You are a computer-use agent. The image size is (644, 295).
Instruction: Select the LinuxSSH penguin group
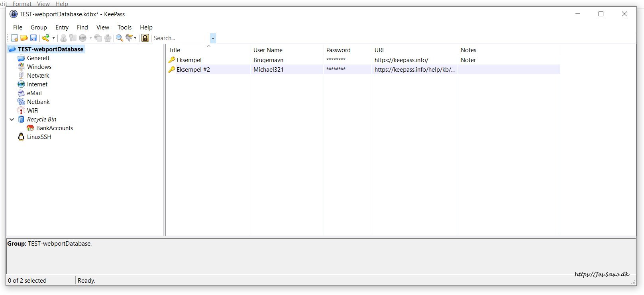39,137
